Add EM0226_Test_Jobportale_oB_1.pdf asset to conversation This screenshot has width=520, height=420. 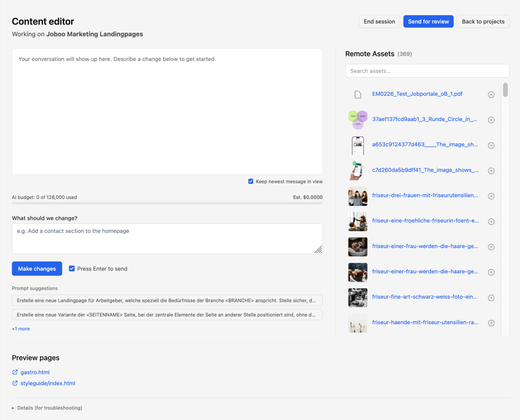pos(491,95)
